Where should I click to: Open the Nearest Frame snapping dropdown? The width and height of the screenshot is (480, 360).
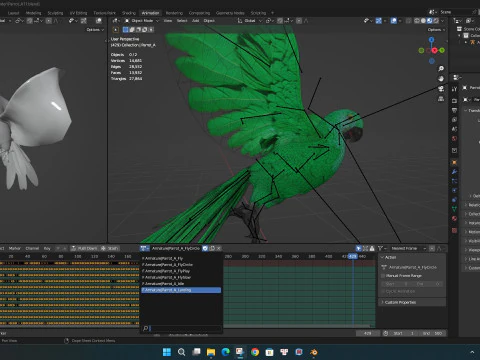(408, 248)
